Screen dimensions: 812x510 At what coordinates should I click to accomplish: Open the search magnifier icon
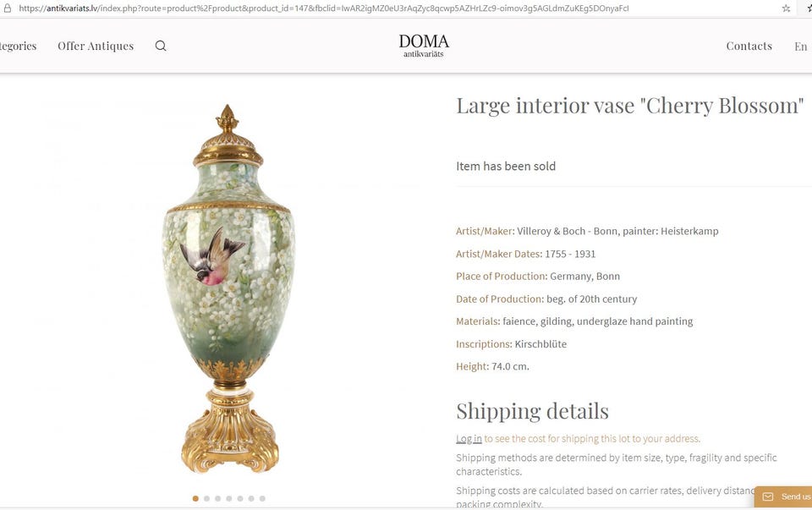(x=161, y=46)
